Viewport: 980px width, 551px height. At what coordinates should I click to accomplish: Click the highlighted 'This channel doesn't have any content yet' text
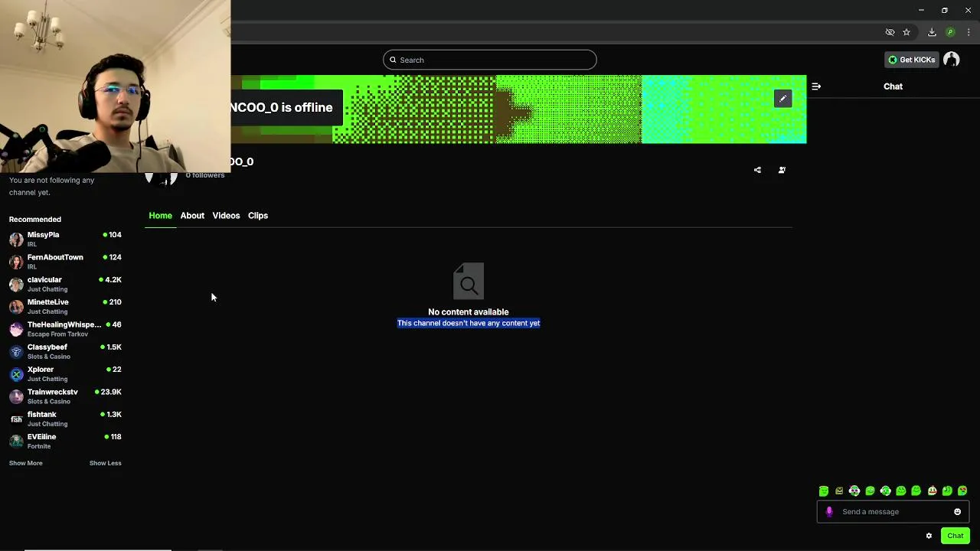pyautogui.click(x=469, y=323)
